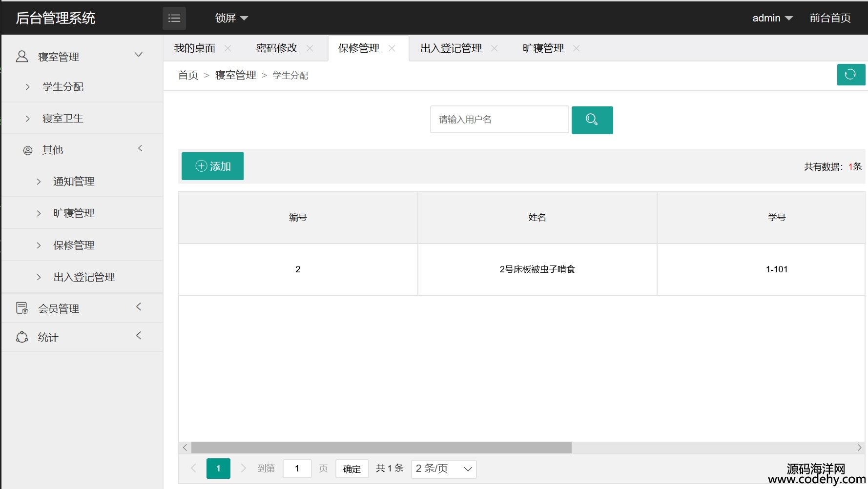The width and height of the screenshot is (868, 489).
Task: Click the 请输入用户名 search field
Action: (x=499, y=120)
